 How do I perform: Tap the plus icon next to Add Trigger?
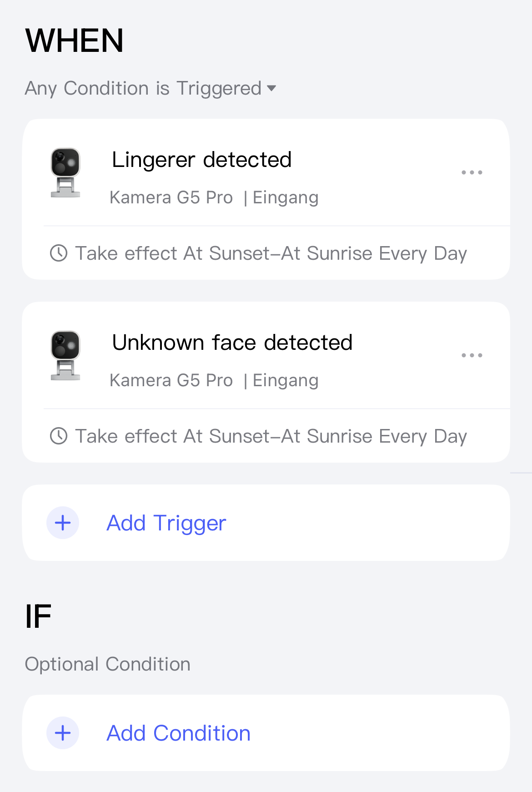pyautogui.click(x=63, y=523)
